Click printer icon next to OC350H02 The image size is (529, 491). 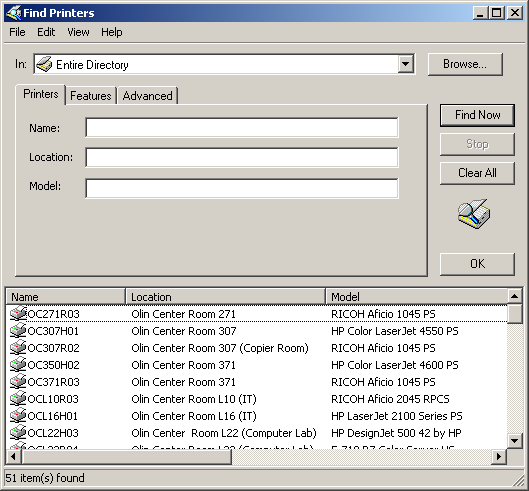pos(18,364)
